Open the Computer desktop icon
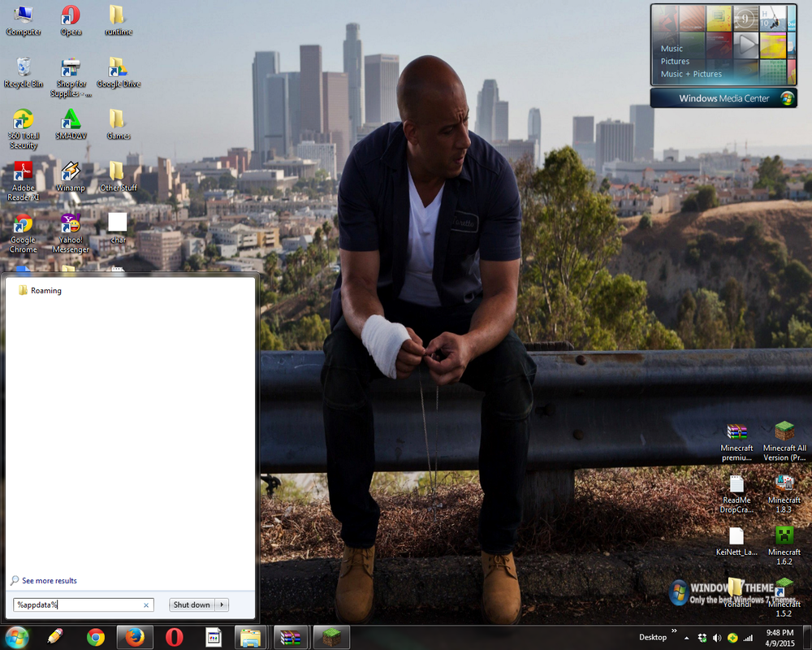812x650 pixels. tap(24, 21)
